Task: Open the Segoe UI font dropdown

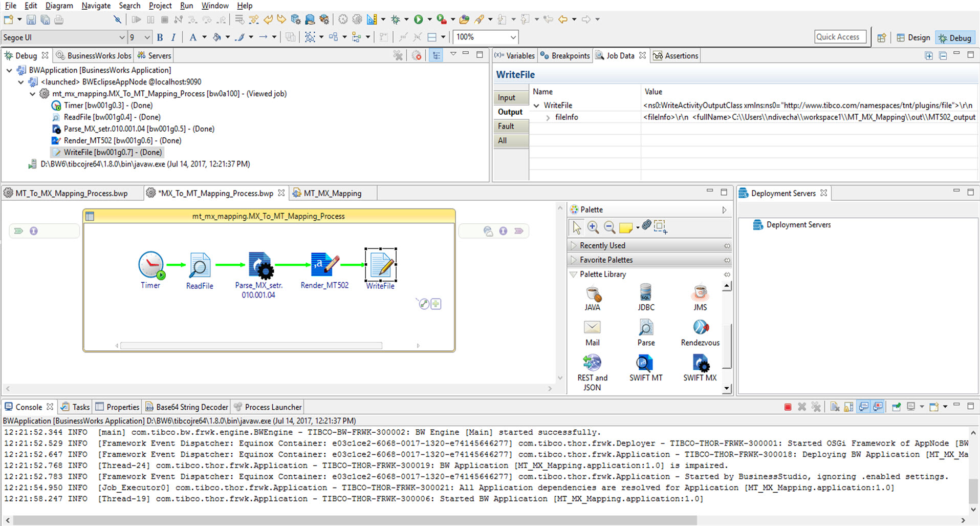Action: (122, 37)
